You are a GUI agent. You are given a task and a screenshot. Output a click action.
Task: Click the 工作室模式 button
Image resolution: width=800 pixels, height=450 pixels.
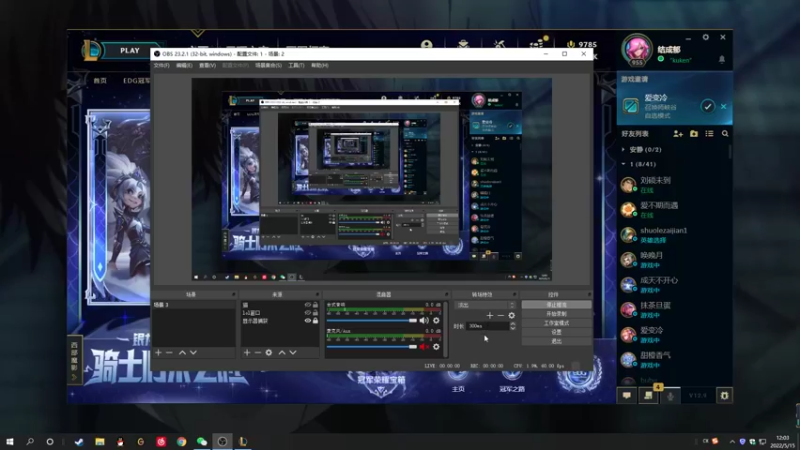click(x=556, y=323)
